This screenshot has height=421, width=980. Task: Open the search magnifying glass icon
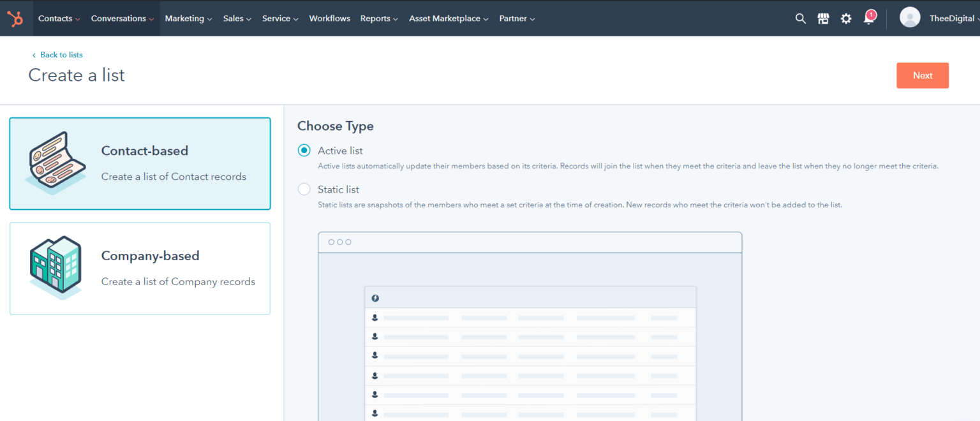coord(800,18)
